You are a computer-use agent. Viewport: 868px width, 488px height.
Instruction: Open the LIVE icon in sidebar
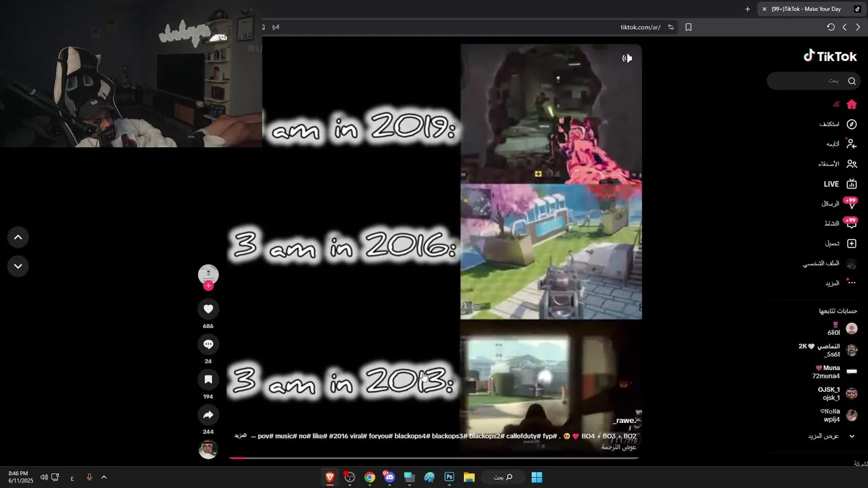click(x=852, y=184)
